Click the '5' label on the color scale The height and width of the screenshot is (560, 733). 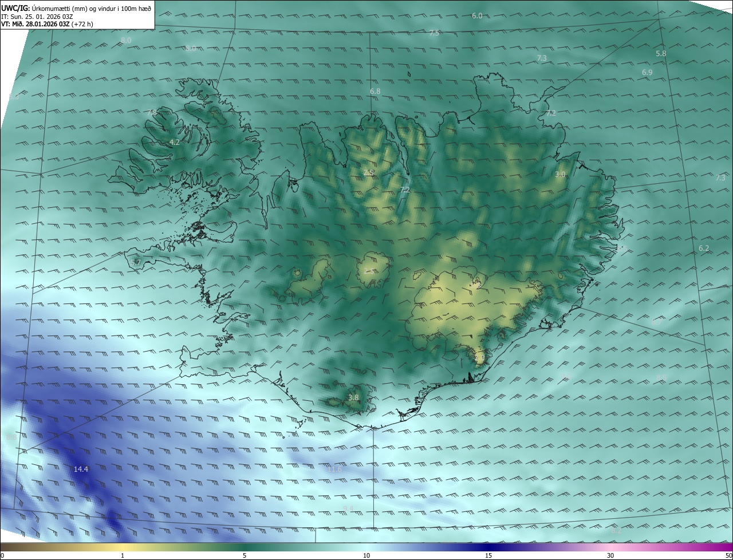coord(245,555)
